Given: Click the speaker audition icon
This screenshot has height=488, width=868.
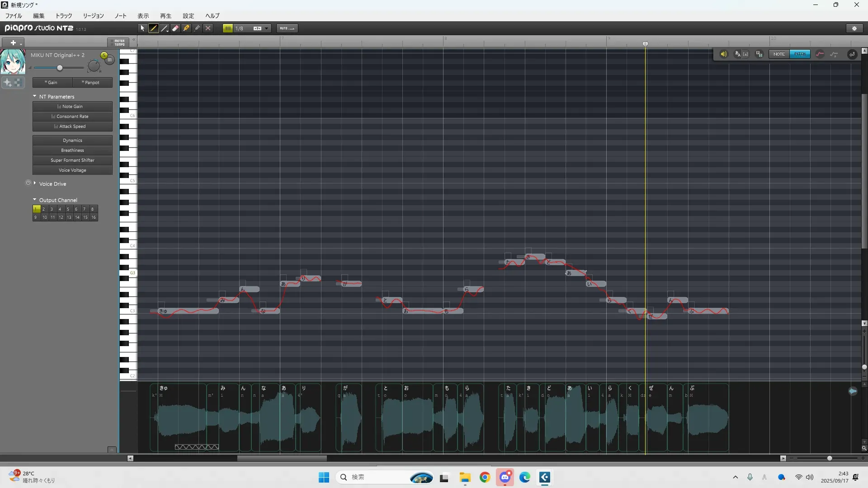Looking at the screenshot, I should coord(723,54).
